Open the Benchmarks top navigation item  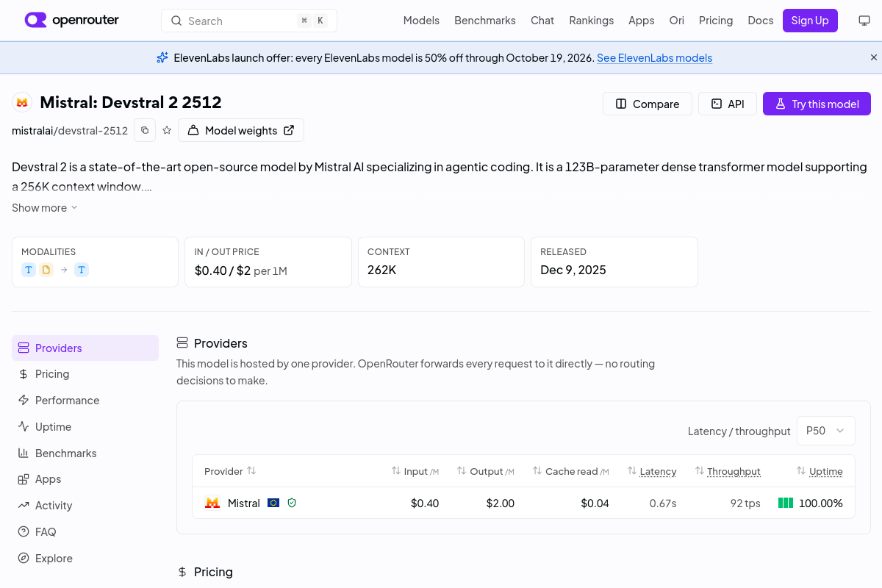(485, 21)
